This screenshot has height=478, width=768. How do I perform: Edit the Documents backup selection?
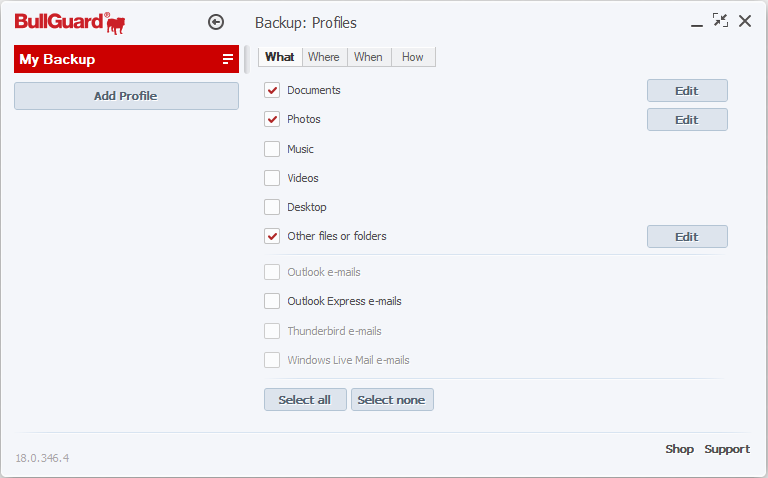click(687, 91)
